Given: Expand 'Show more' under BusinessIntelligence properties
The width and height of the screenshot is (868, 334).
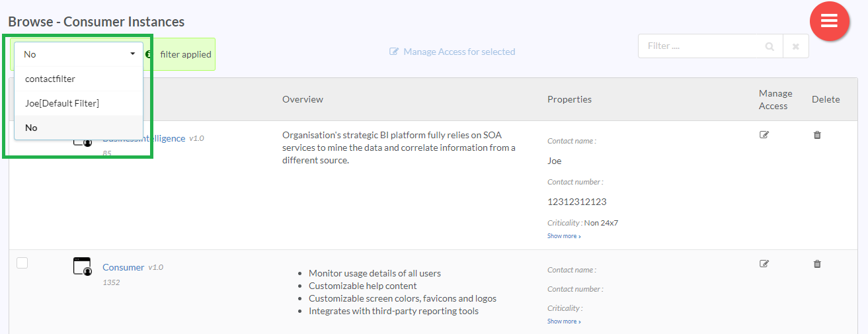Looking at the screenshot, I should pos(564,236).
